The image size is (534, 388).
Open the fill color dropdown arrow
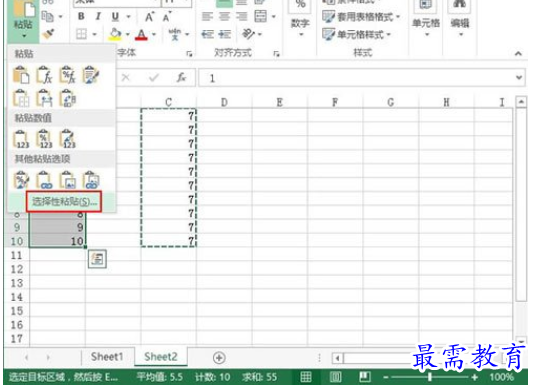[127, 34]
